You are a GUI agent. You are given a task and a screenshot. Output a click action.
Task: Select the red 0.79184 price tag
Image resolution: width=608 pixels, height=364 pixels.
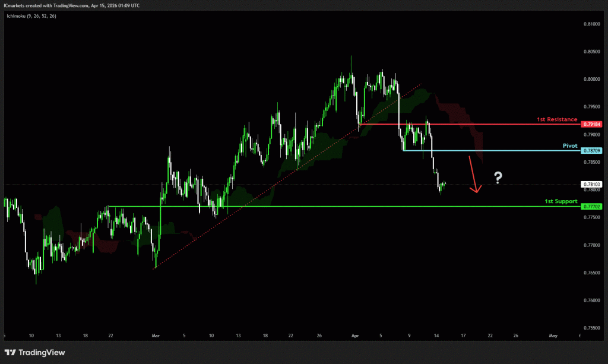click(x=592, y=125)
